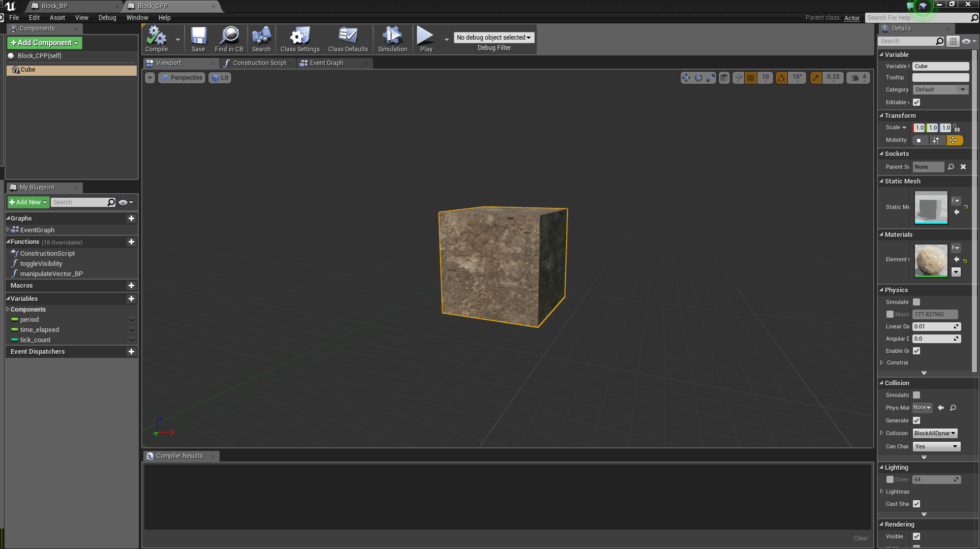This screenshot has width=980, height=549.
Task: Toggle the Simulate Physics checkbox
Action: point(916,302)
